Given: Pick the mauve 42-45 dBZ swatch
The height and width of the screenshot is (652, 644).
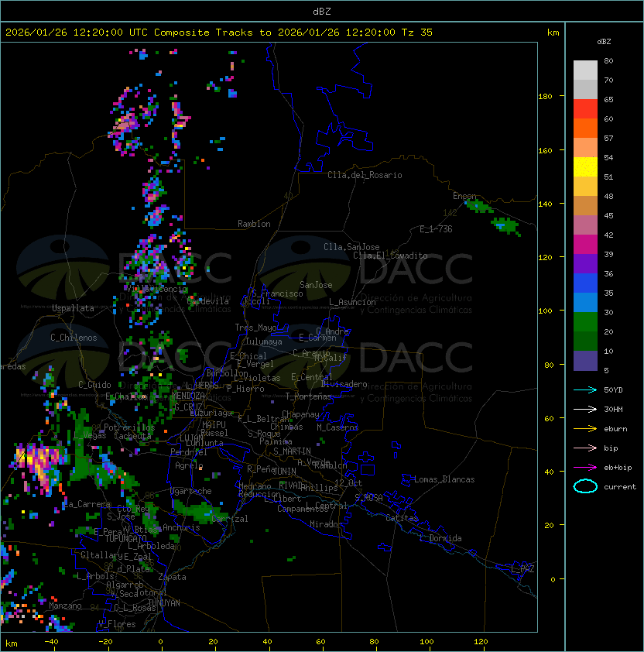Looking at the screenshot, I should point(585,225).
